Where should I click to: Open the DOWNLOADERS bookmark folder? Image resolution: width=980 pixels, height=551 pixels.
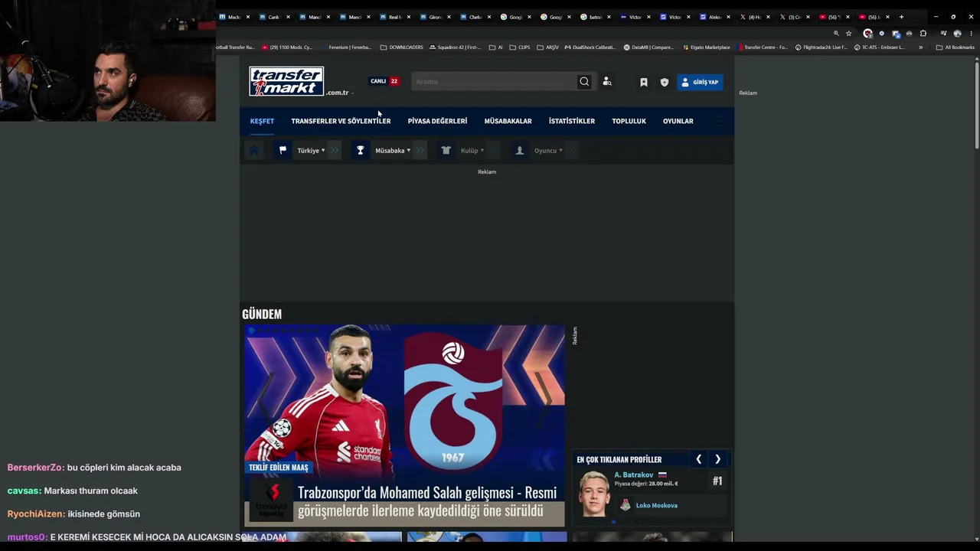pos(402,47)
